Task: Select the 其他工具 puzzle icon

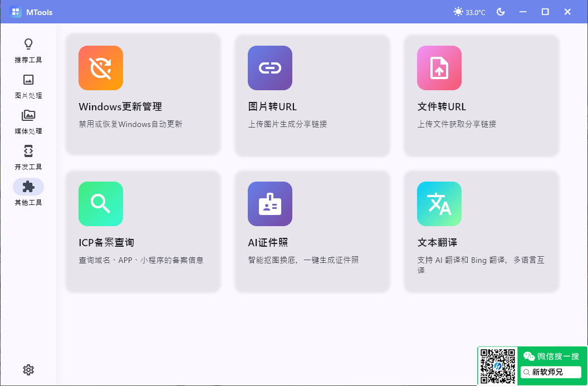Action: coord(28,187)
